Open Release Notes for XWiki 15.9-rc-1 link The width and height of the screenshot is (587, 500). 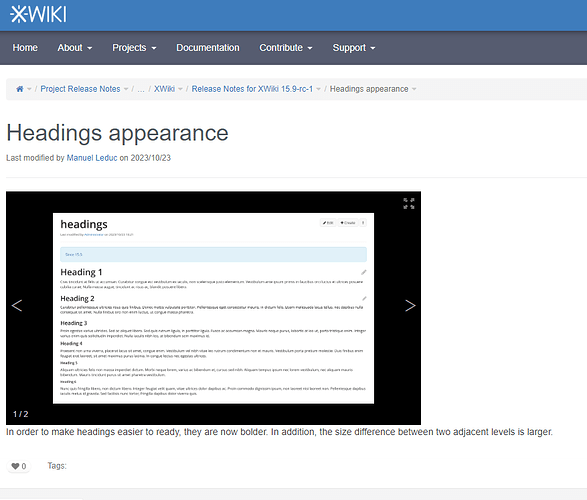pos(252,89)
